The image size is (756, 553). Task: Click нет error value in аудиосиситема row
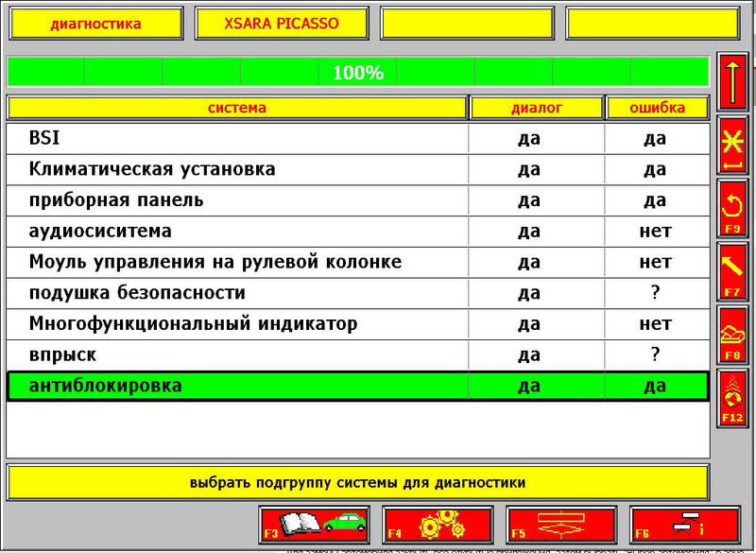(x=655, y=232)
